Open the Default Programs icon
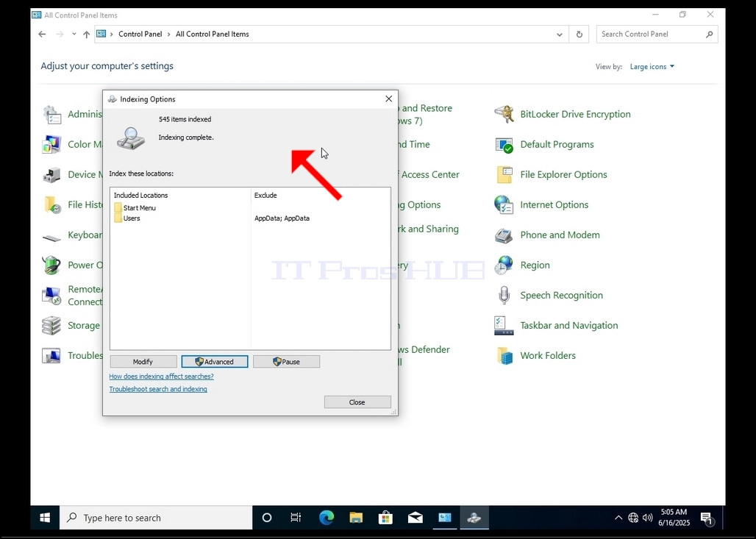Screen dimensions: 756x539 pos(504,145)
